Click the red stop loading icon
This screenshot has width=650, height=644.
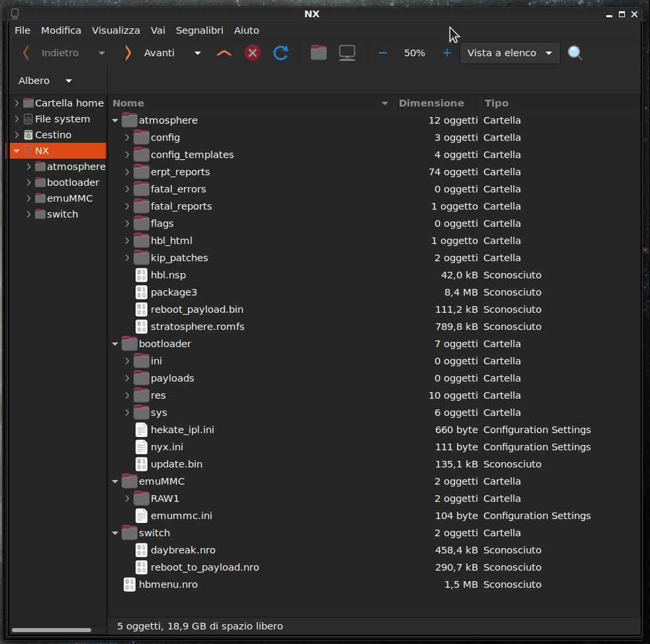point(253,53)
